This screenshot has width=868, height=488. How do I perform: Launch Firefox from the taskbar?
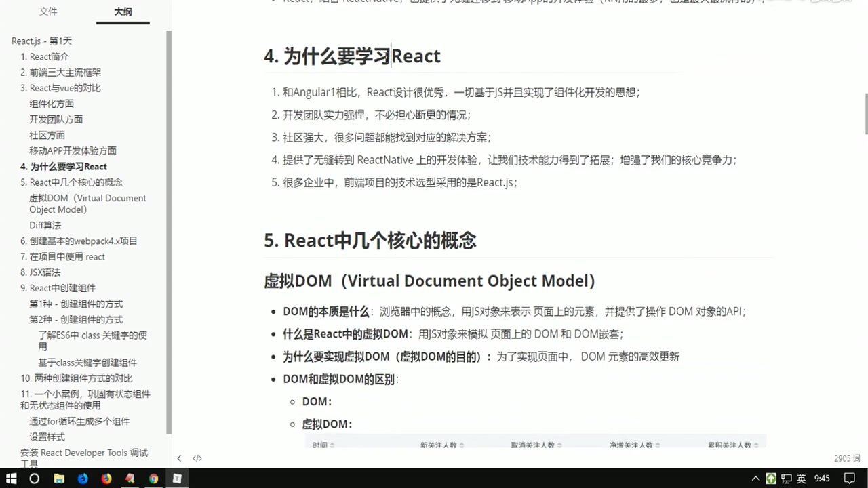[x=106, y=478]
